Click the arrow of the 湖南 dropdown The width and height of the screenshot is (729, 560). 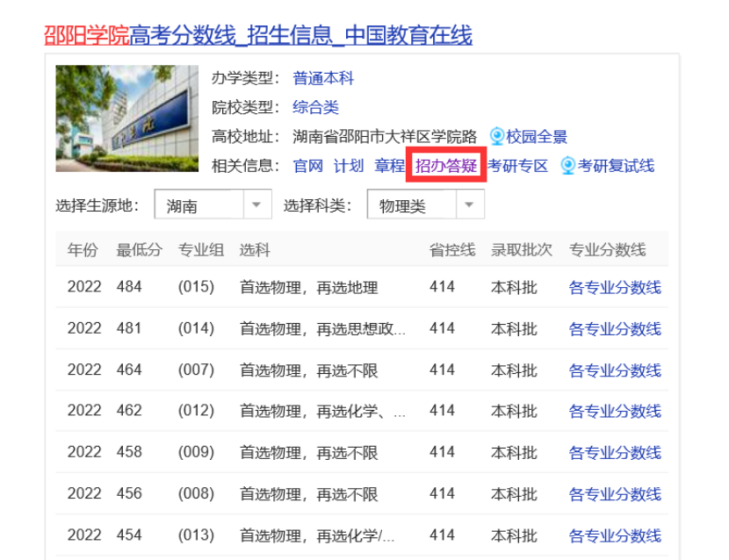256,205
